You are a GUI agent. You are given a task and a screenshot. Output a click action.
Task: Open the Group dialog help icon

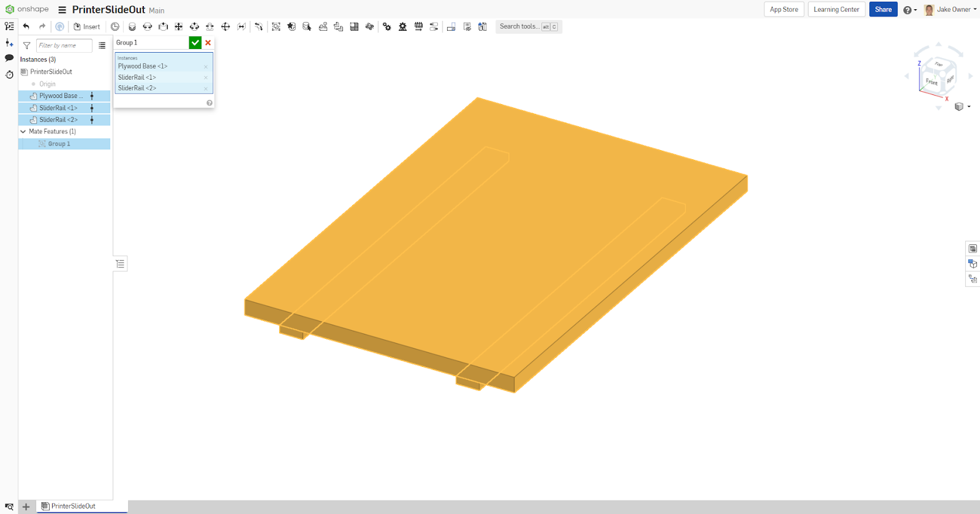[x=209, y=103]
